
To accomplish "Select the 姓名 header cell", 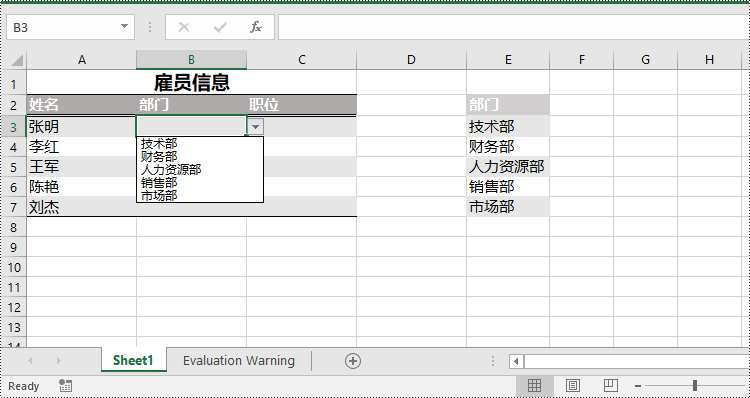I will coord(82,105).
